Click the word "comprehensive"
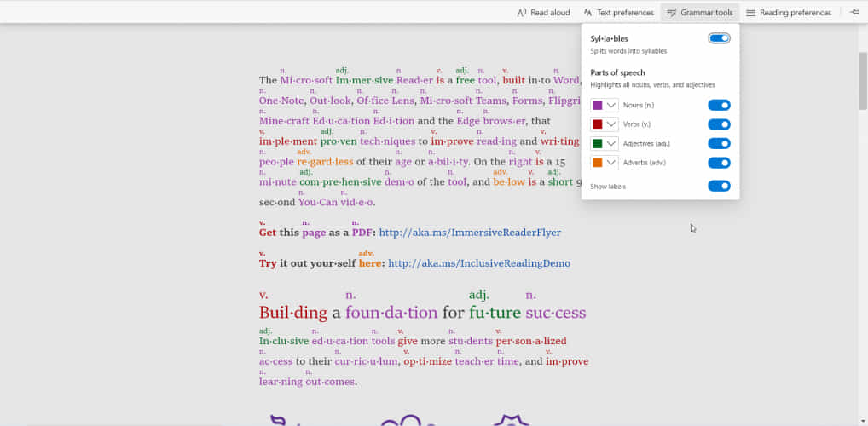Image resolution: width=868 pixels, height=426 pixels. (x=340, y=182)
